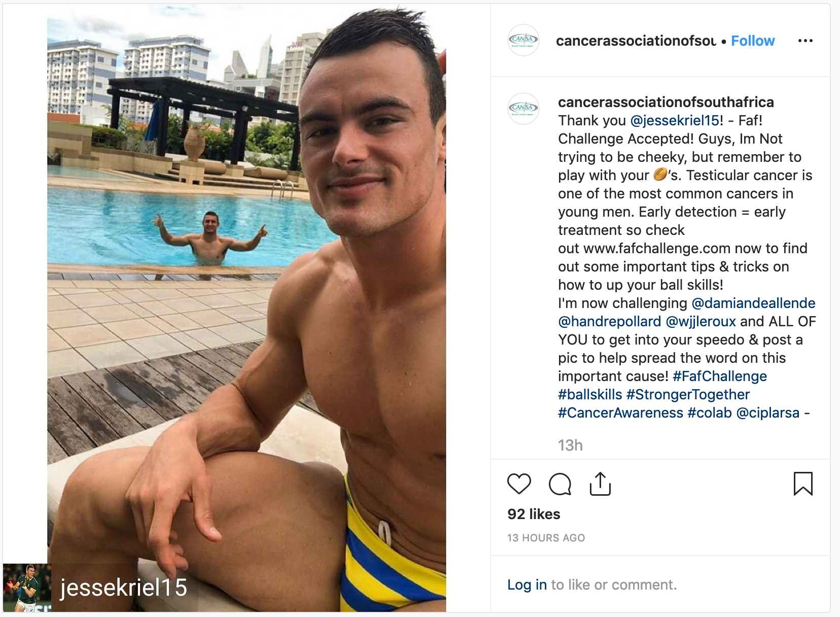
Task: Like the post with the heart icon
Action: tap(519, 484)
